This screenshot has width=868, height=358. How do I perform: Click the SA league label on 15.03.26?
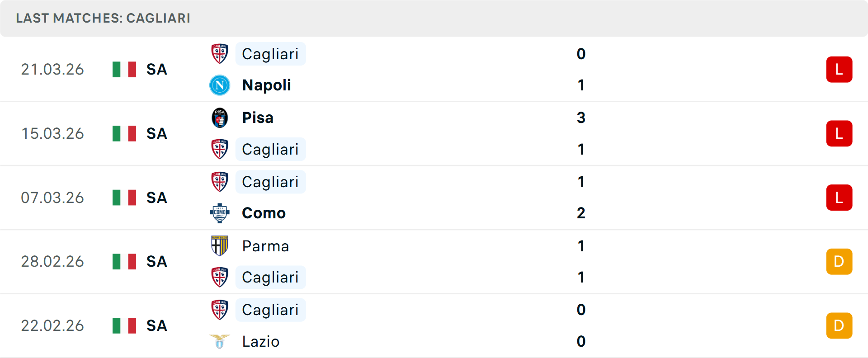click(157, 133)
